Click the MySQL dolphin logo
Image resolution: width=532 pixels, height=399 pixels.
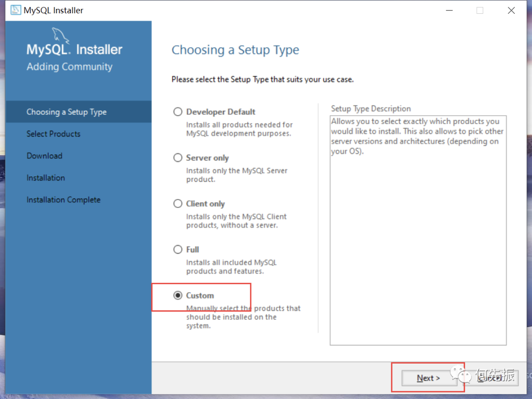click(x=61, y=35)
